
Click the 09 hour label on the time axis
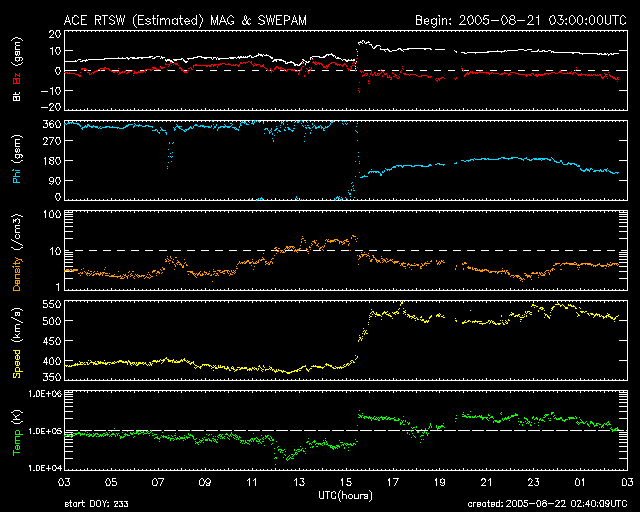click(205, 482)
